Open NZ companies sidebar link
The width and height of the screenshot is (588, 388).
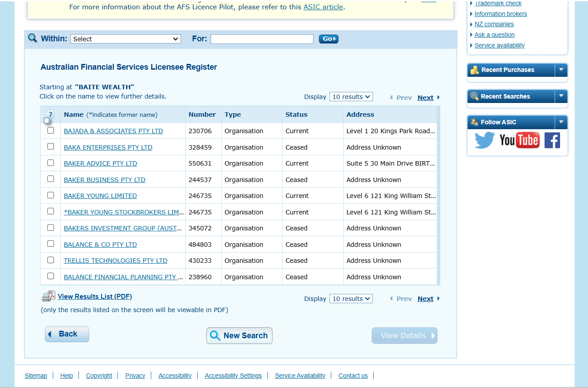[494, 24]
